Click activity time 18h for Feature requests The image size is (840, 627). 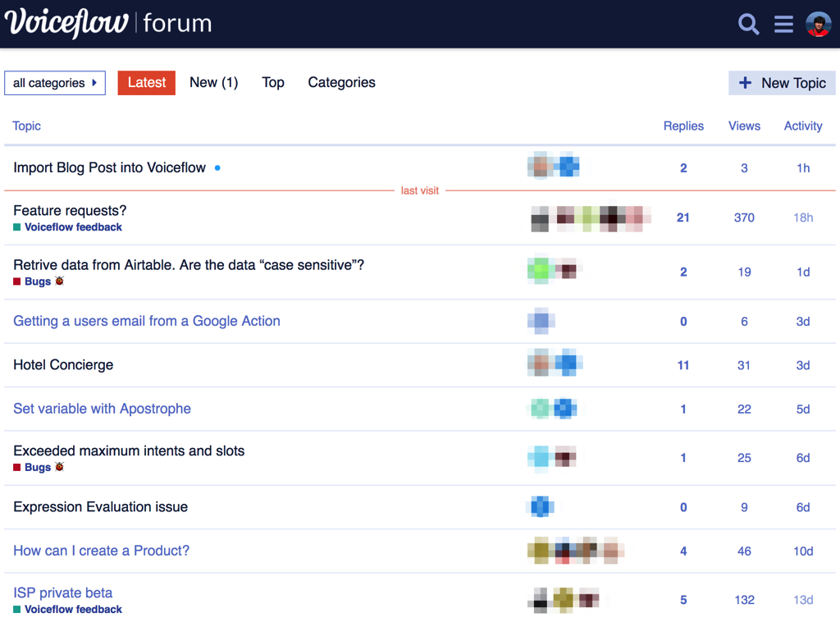[803, 217]
